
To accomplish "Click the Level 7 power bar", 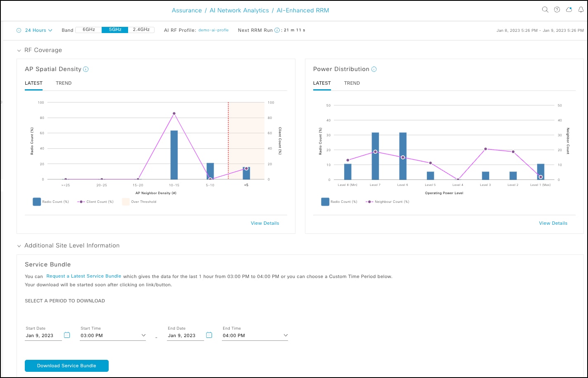I will pyautogui.click(x=375, y=156).
